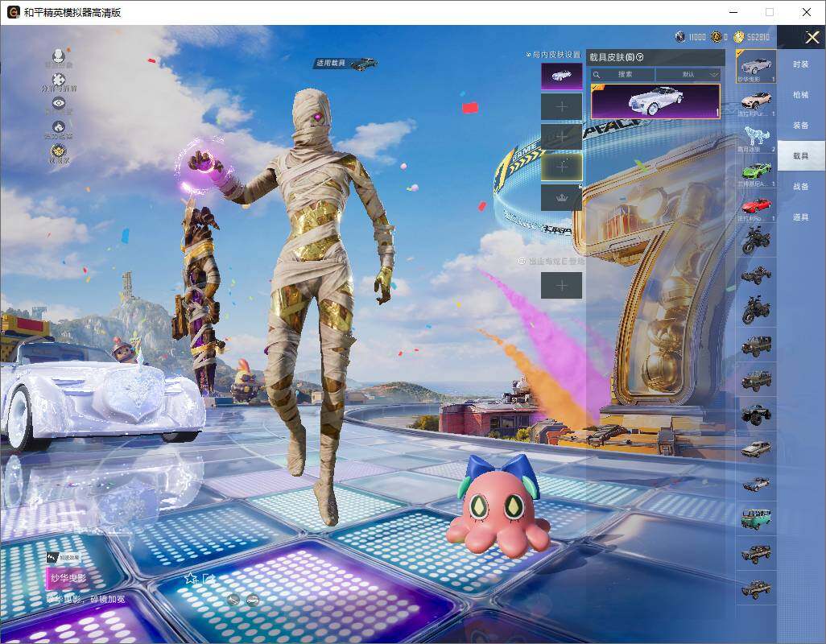Open the character avatar icon at top left
826x644 pixels.
tap(59, 56)
